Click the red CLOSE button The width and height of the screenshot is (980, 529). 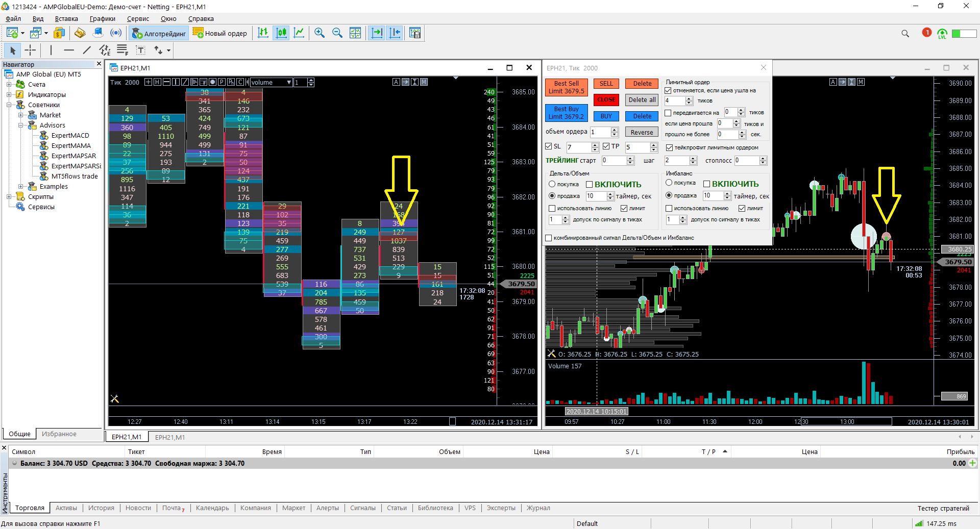pyautogui.click(x=606, y=100)
